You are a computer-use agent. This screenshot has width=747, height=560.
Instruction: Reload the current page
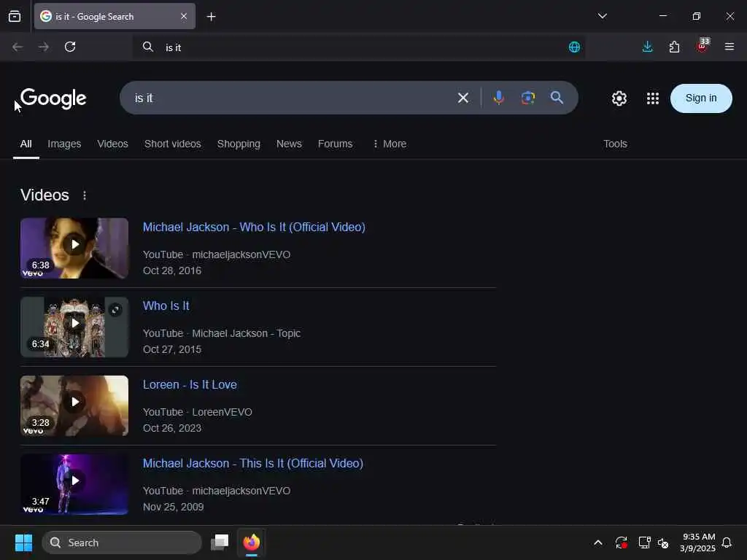[70, 47]
